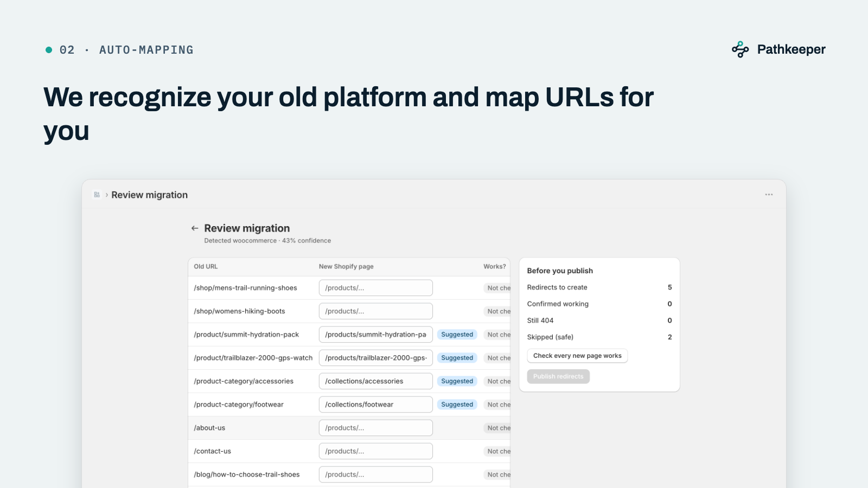868x488 pixels.
Task: Click Suggested badge for accessories row
Action: coord(457,381)
